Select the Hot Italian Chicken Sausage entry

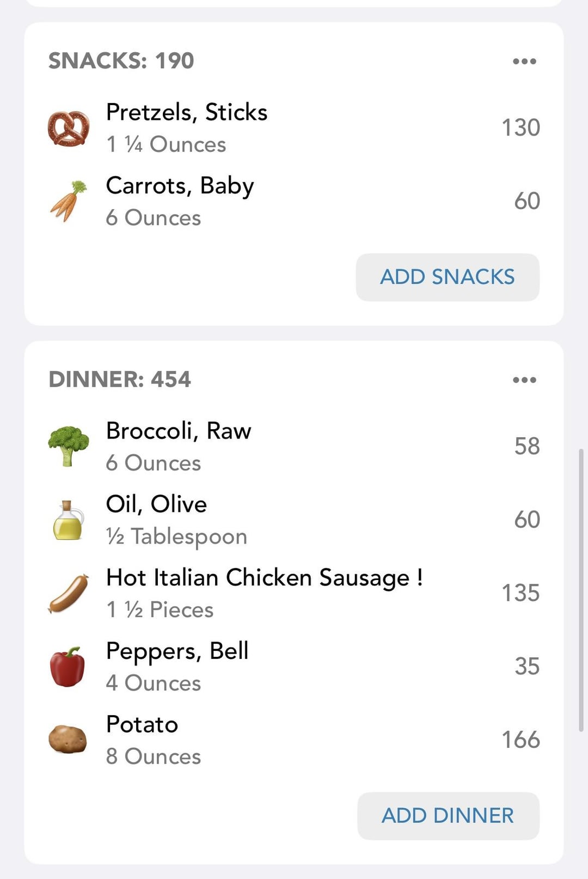click(x=294, y=593)
